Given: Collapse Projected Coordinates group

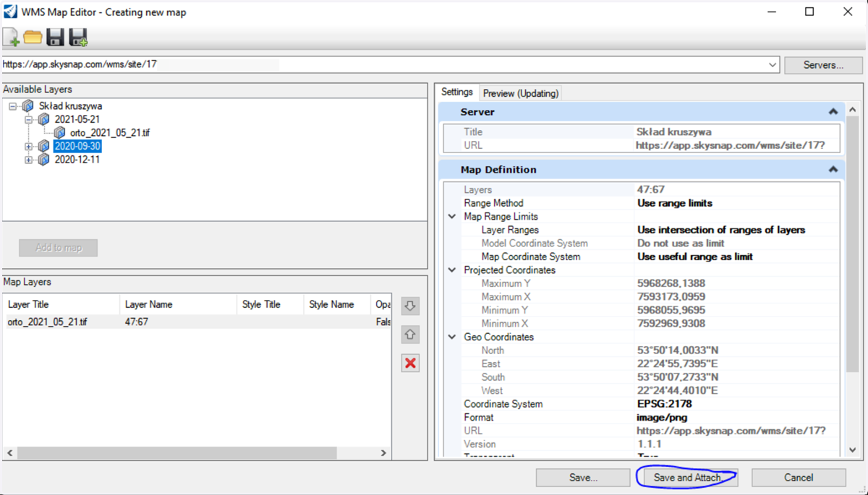Looking at the screenshot, I should (x=452, y=270).
